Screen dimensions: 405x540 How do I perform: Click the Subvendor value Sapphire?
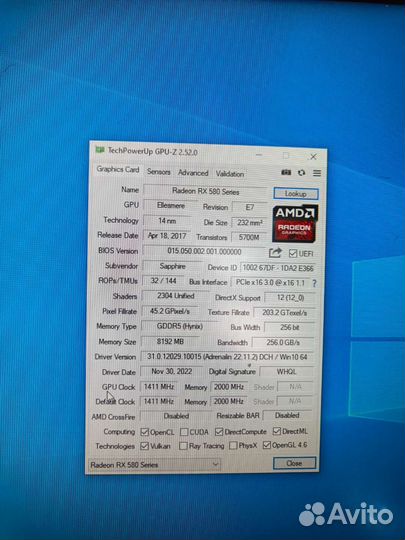pos(173,266)
